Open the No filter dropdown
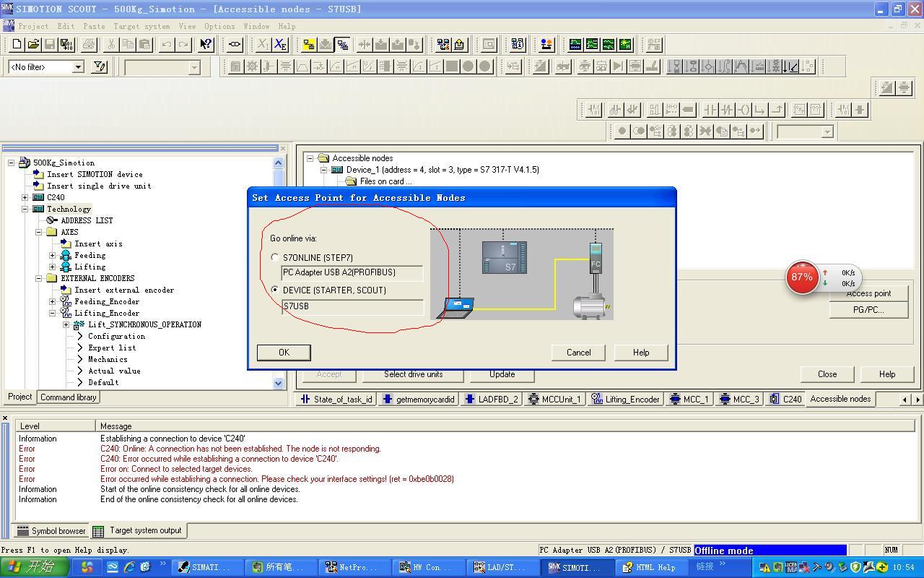The image size is (924, 578). pos(78,67)
